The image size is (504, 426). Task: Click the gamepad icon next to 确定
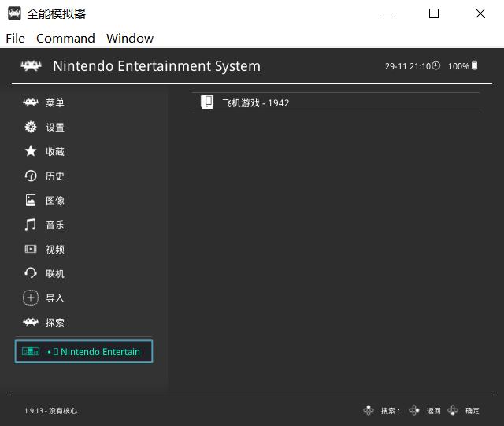point(453,410)
